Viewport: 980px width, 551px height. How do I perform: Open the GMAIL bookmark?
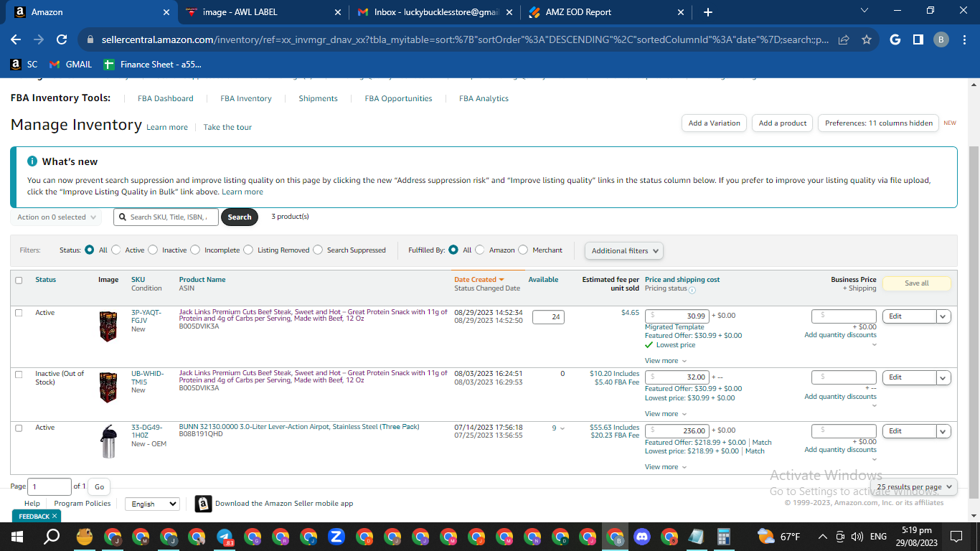[70, 65]
